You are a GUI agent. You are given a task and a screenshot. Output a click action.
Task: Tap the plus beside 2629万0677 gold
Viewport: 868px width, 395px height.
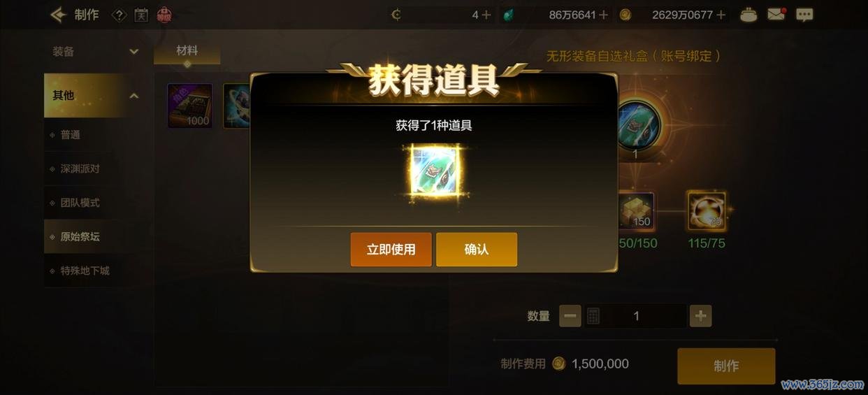(721, 15)
